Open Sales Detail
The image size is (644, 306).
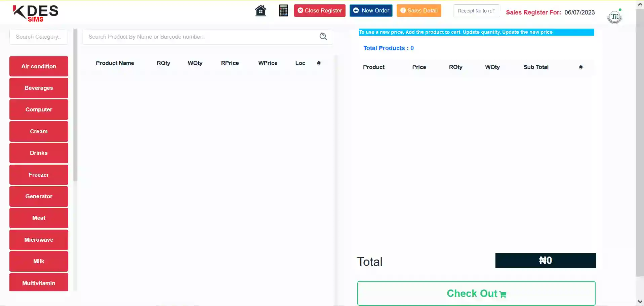click(x=419, y=11)
